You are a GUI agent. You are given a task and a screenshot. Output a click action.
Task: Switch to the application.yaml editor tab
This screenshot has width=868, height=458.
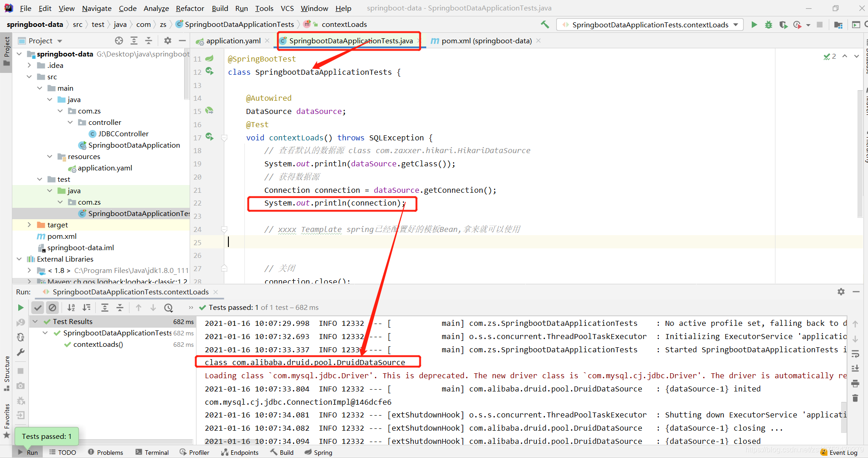233,41
